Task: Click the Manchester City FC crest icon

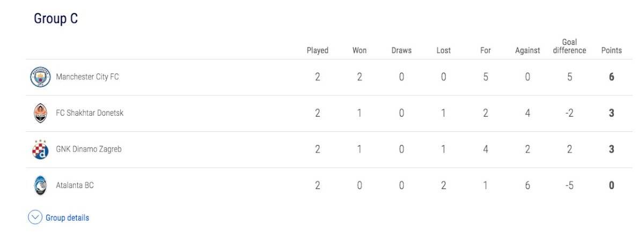Action: pos(40,77)
